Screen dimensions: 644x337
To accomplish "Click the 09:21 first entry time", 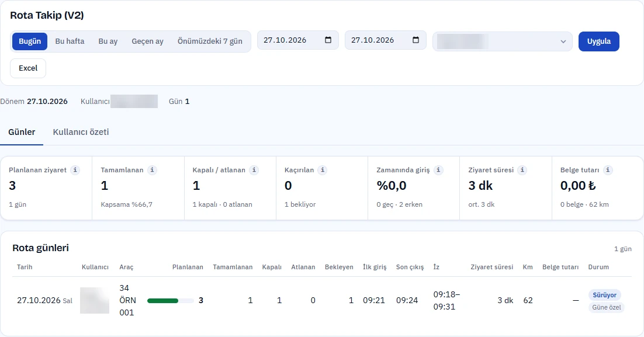I will click(374, 300).
